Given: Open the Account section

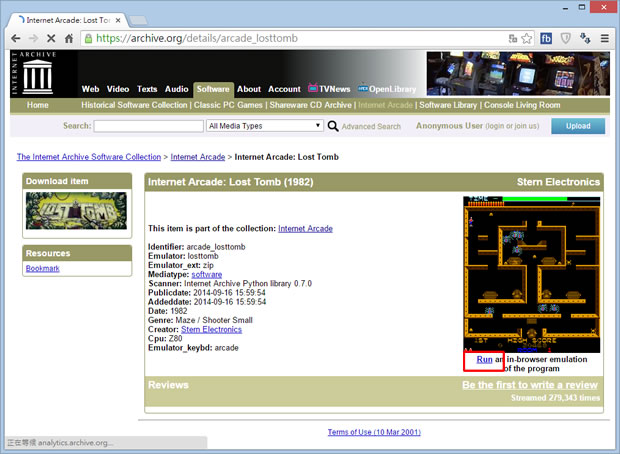Looking at the screenshot, I should 284,89.
